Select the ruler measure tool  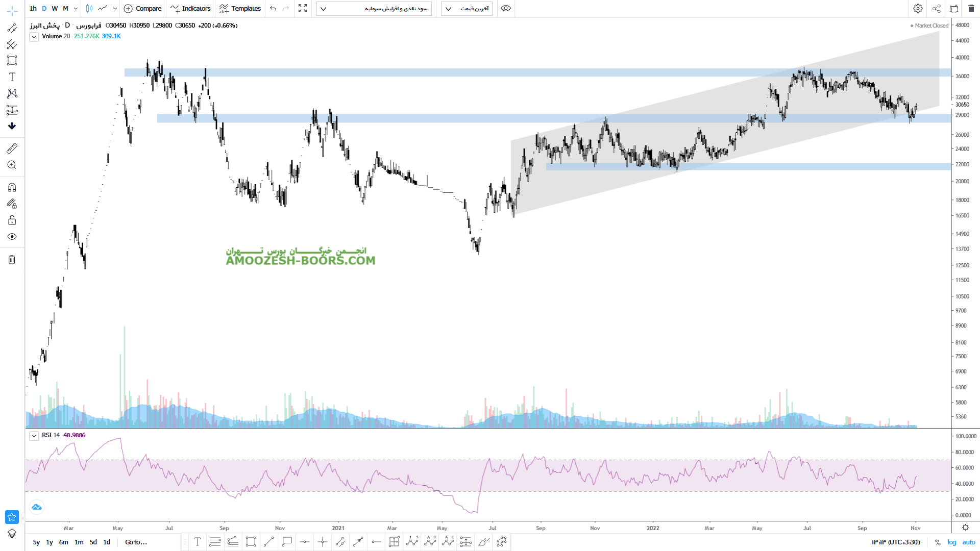[x=12, y=148]
